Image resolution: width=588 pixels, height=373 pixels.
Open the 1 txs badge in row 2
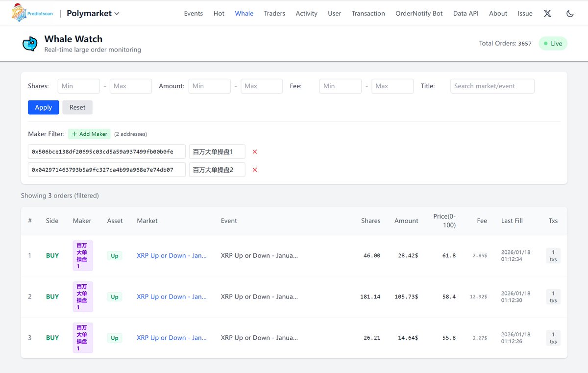coord(553,297)
